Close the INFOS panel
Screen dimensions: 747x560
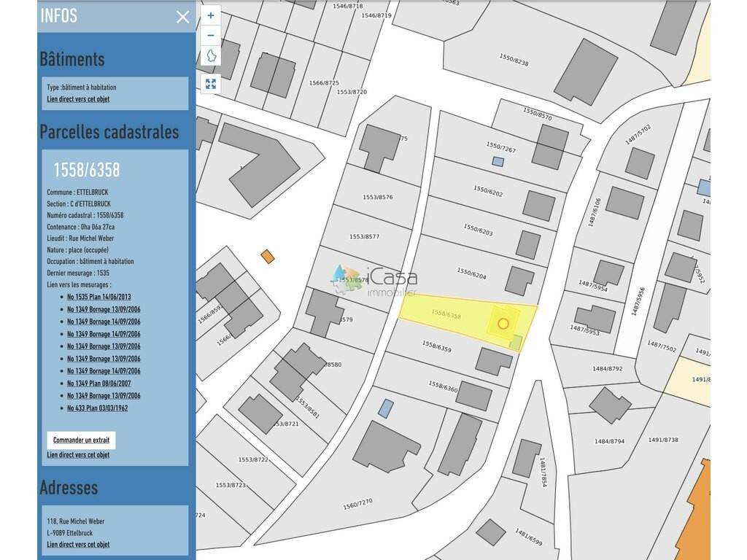point(182,17)
